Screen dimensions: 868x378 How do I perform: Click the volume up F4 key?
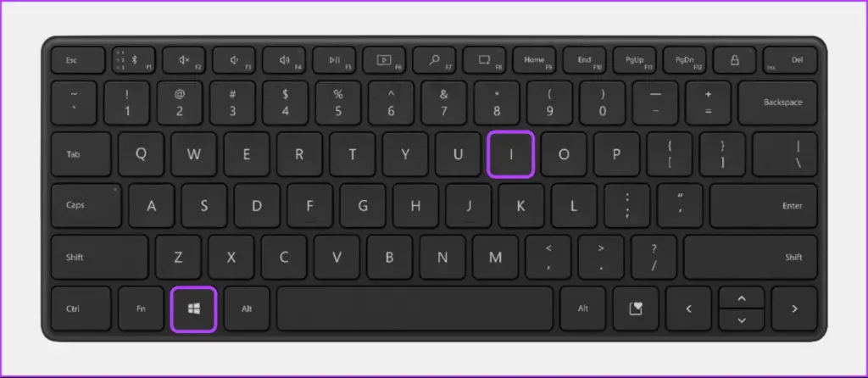tap(284, 60)
